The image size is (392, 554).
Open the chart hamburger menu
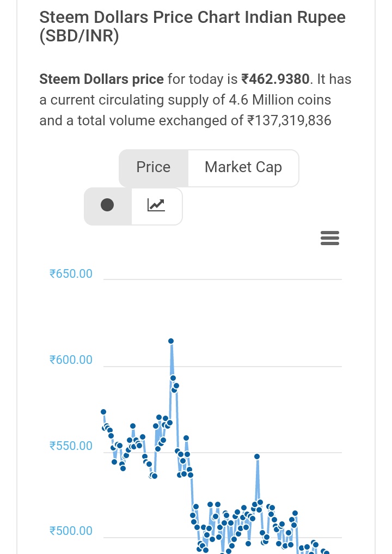330,238
